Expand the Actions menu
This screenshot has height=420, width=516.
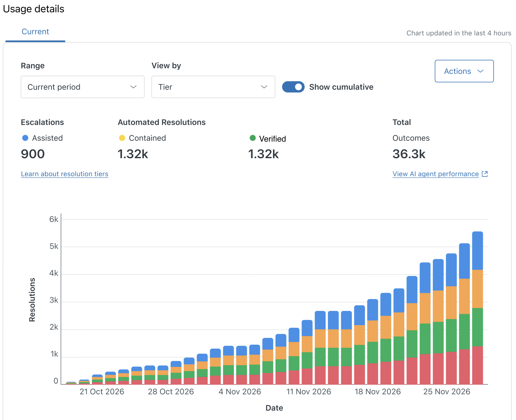(x=464, y=71)
